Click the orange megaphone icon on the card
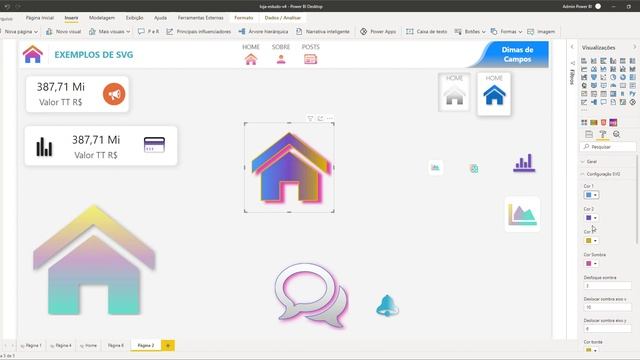Viewport: 640px width, 360px height. 114,94
